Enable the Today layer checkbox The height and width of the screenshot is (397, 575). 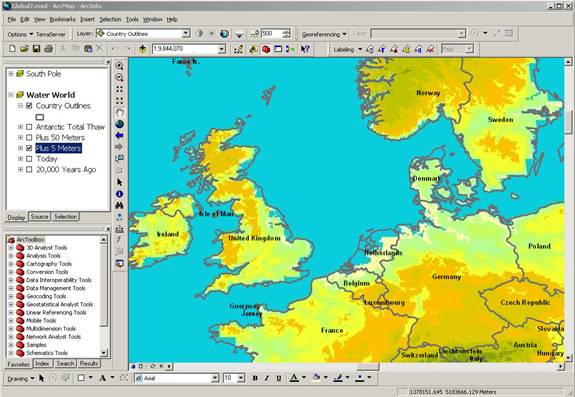(x=29, y=159)
